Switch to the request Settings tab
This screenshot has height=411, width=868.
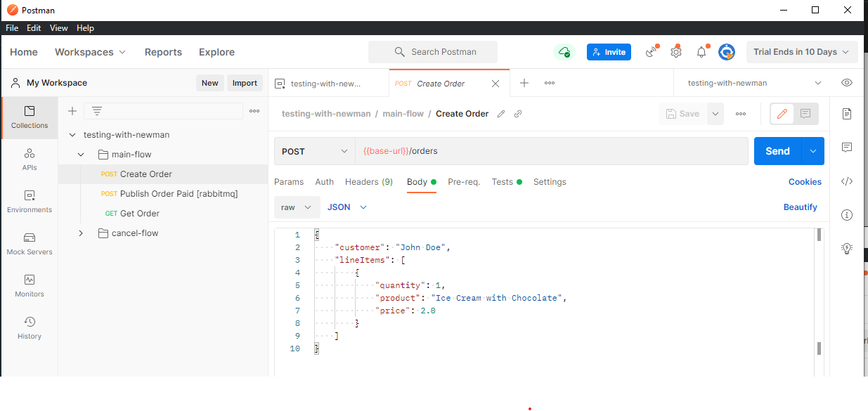(550, 182)
